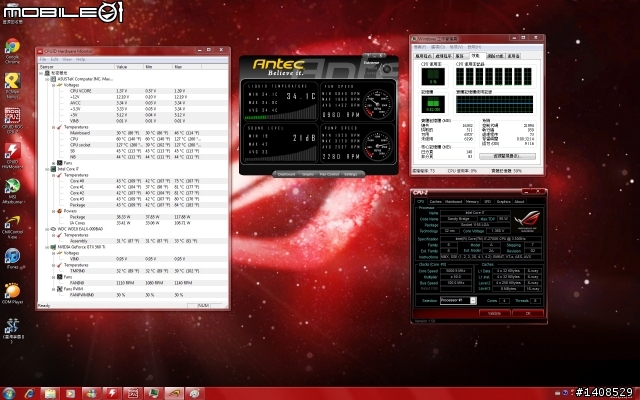Open Networking tab in Task Manager
Screen dimensions: 640x400
495,56
